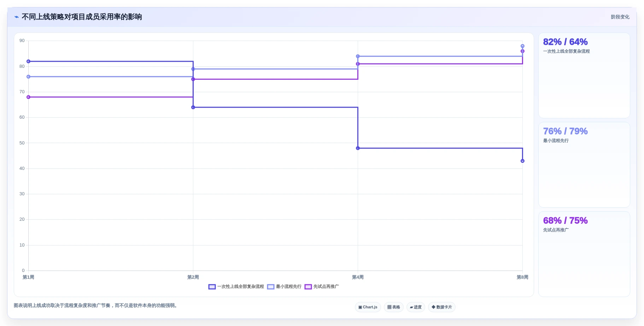Click the 最小流程先行 legend color box

click(271, 287)
